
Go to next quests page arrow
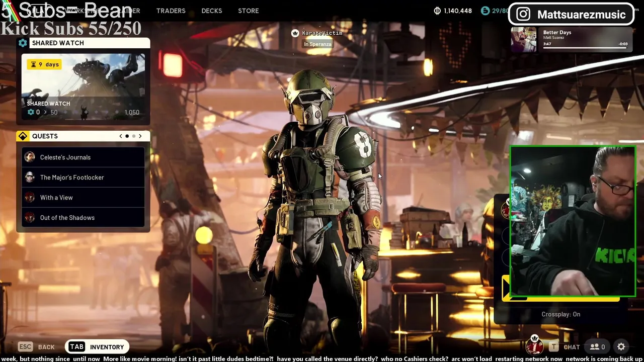(140, 136)
